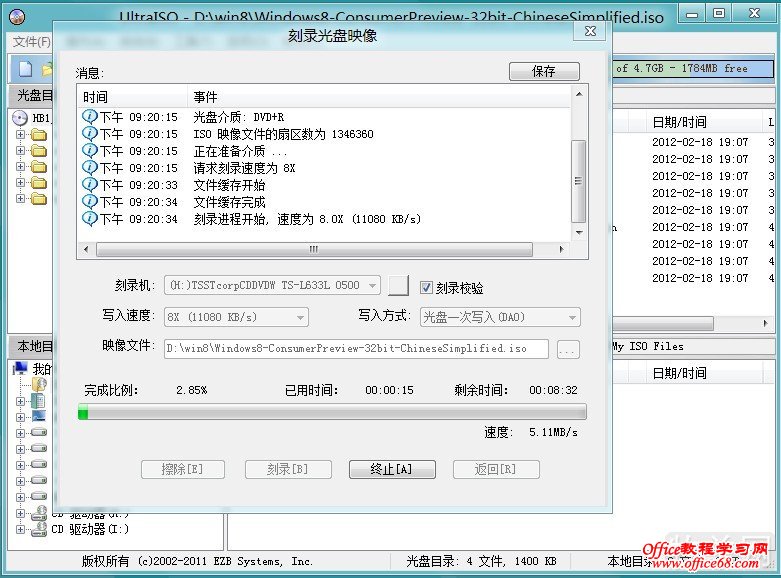
Task: Click the My Computer icon in local tree
Action: 20,369
